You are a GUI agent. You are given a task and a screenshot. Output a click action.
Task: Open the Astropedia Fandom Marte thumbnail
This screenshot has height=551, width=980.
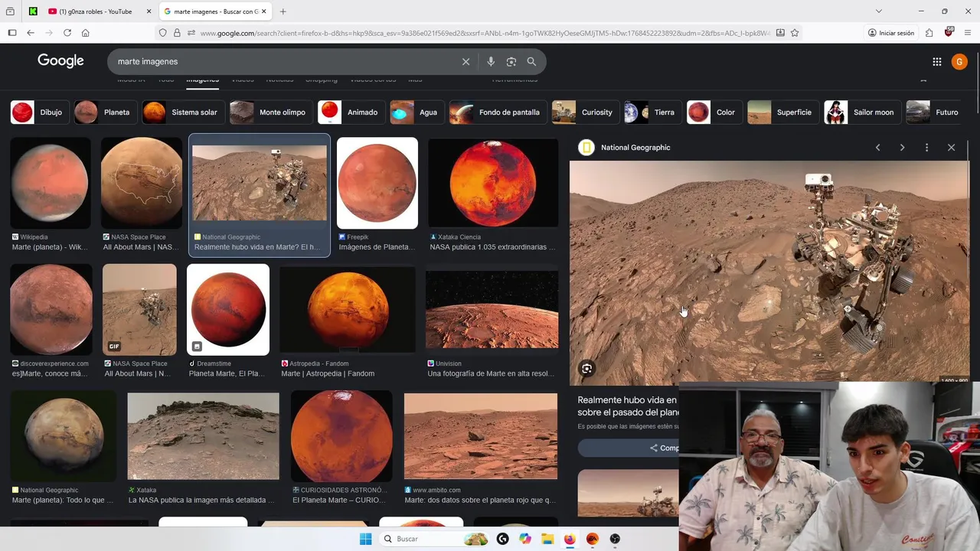348,310
